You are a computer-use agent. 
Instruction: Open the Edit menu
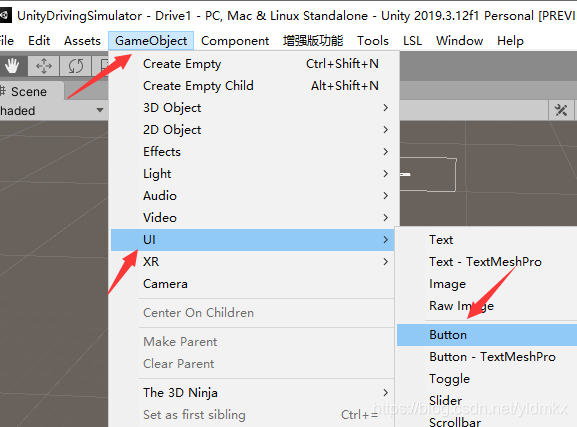pyautogui.click(x=39, y=40)
